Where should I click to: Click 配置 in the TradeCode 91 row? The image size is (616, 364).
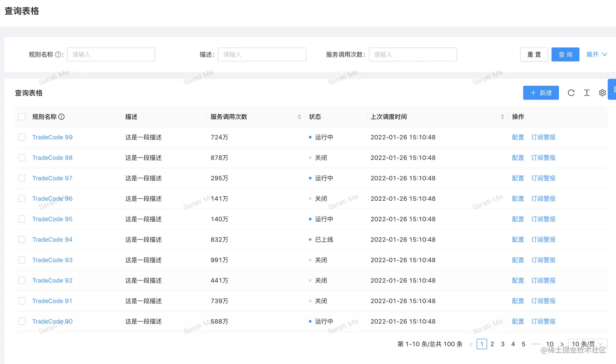pos(518,301)
